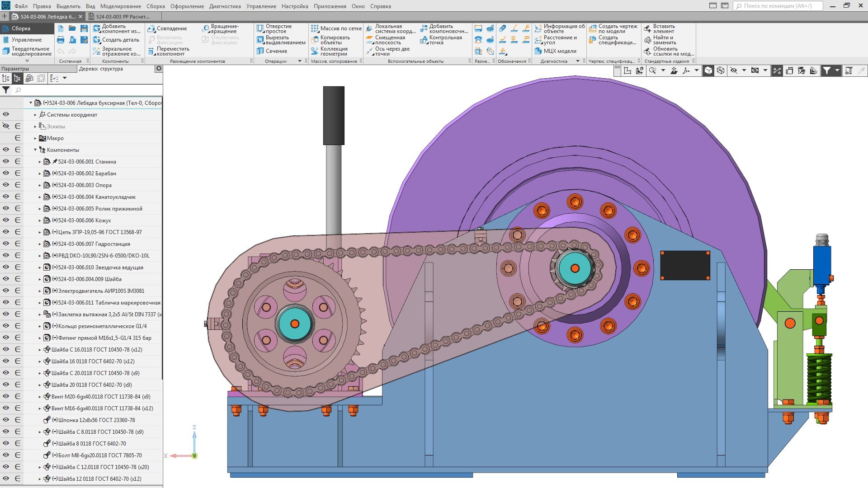Viewport: 868px width, 488px height.
Task: Click the Print icon in Системная group
Action: (61, 40)
